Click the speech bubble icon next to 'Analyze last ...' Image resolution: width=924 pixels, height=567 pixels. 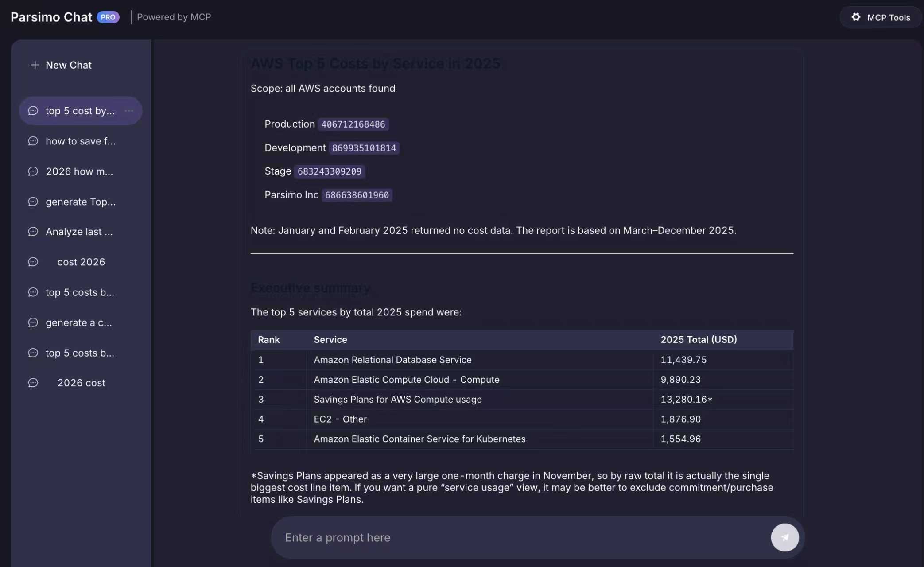[33, 231]
